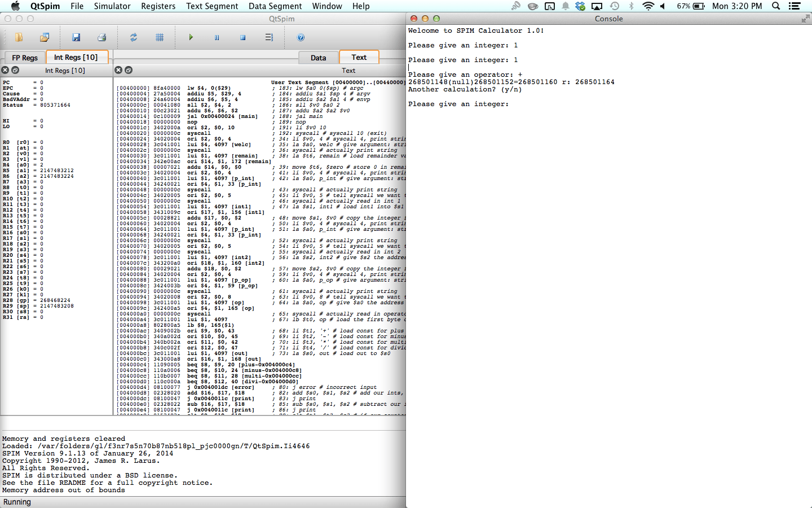Click the Print toolbar icon
The width and height of the screenshot is (812, 508).
[x=102, y=37]
